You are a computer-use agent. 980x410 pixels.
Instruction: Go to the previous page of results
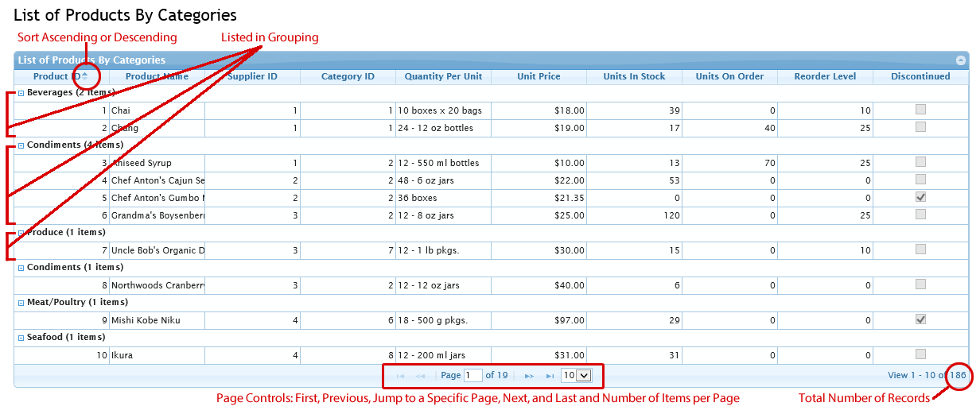(421, 376)
